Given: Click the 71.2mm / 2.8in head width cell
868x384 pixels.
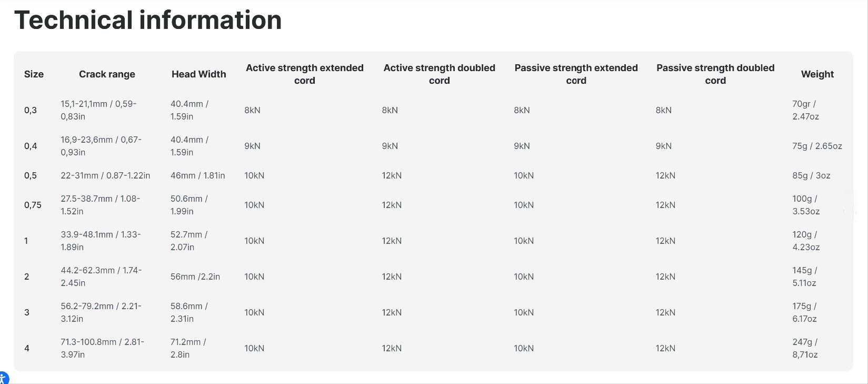Looking at the screenshot, I should coord(188,348).
